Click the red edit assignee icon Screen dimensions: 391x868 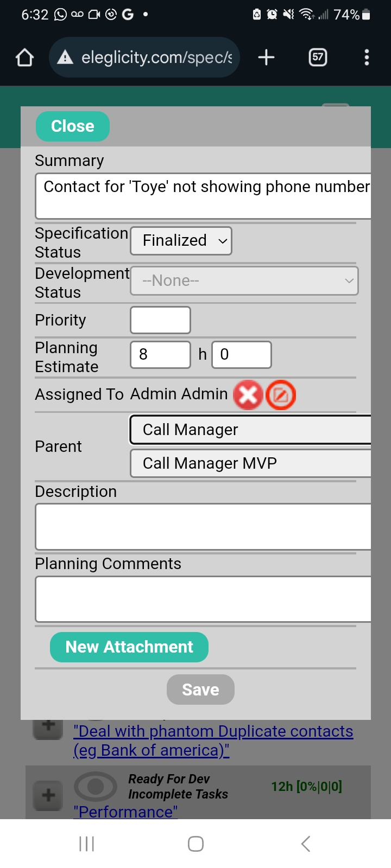(281, 395)
